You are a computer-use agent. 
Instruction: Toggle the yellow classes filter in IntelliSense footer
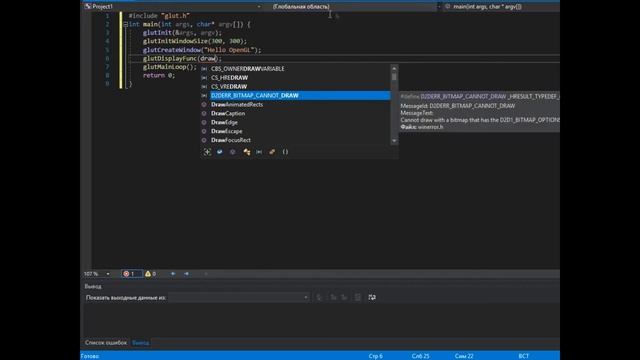(246, 152)
